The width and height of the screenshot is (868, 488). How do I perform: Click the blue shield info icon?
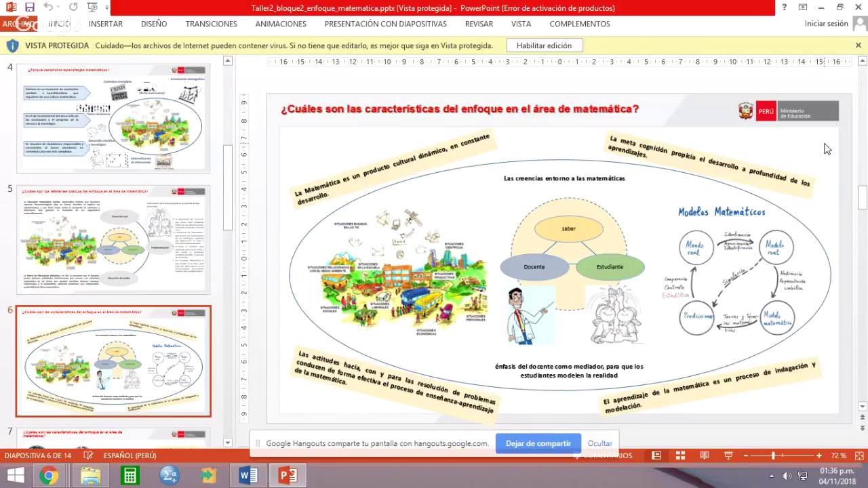click(x=12, y=45)
